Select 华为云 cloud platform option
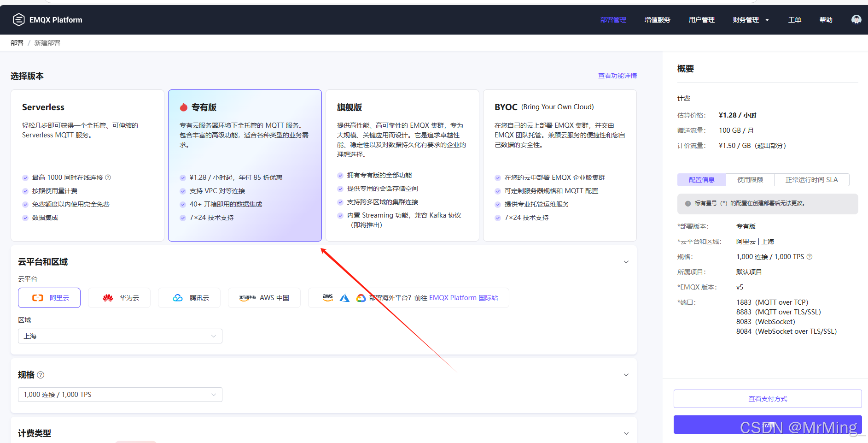 point(119,298)
